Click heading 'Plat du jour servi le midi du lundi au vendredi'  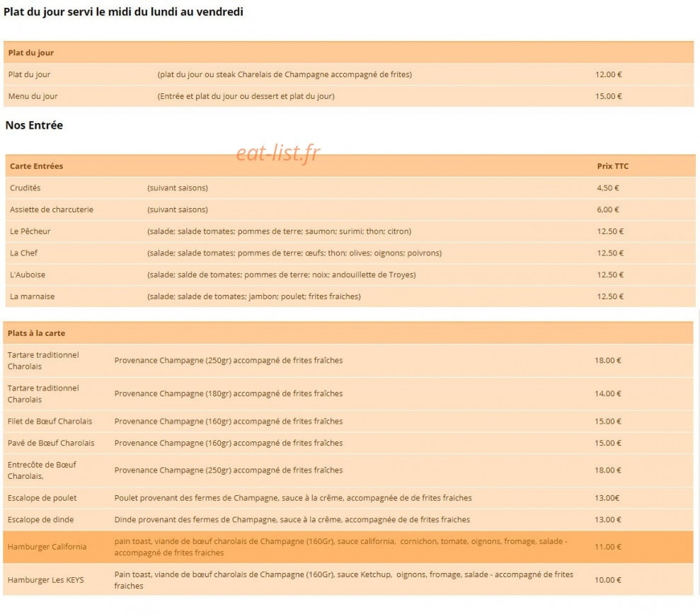123,12
